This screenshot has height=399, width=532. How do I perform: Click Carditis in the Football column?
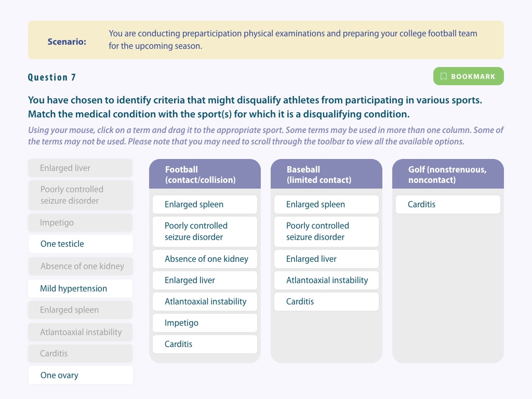(205, 344)
